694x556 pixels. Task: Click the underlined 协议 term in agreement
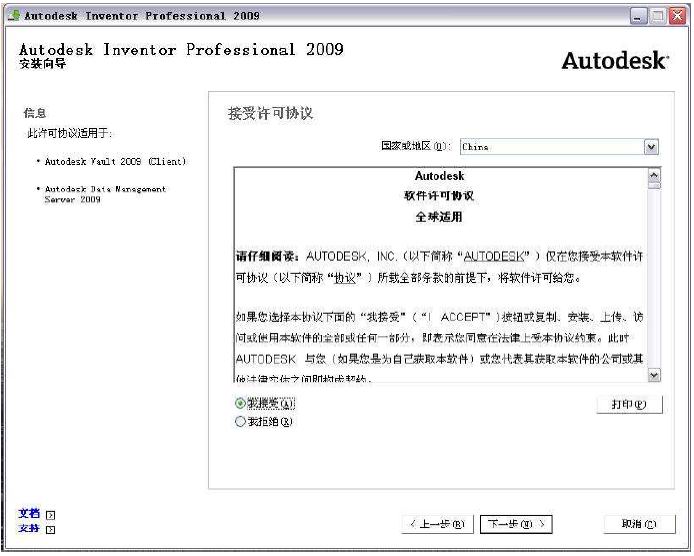(345, 278)
